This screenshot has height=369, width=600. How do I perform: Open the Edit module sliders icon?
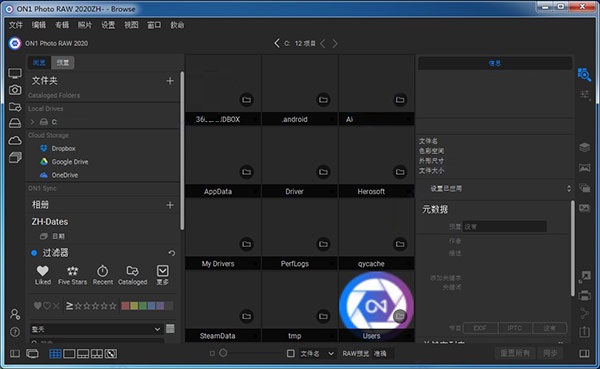(585, 94)
